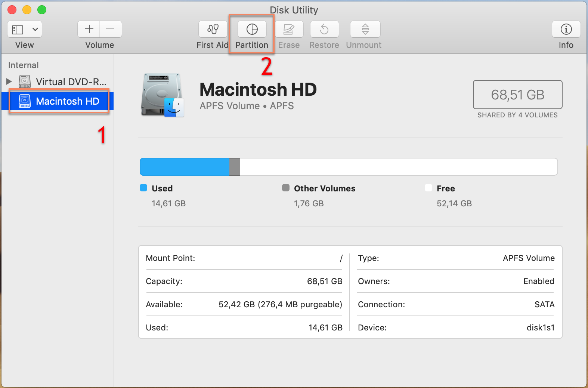The height and width of the screenshot is (388, 588).
Task: Click the red close window button
Action: (12, 10)
